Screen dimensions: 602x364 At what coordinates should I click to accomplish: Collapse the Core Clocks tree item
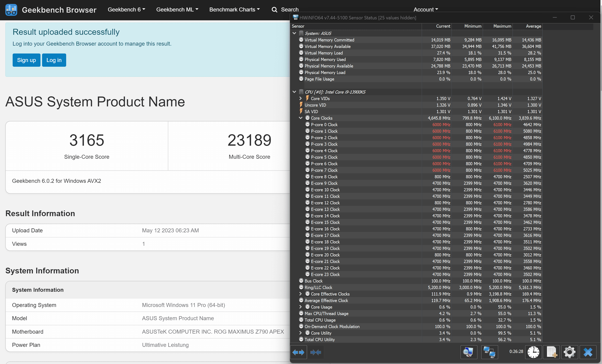pyautogui.click(x=301, y=118)
